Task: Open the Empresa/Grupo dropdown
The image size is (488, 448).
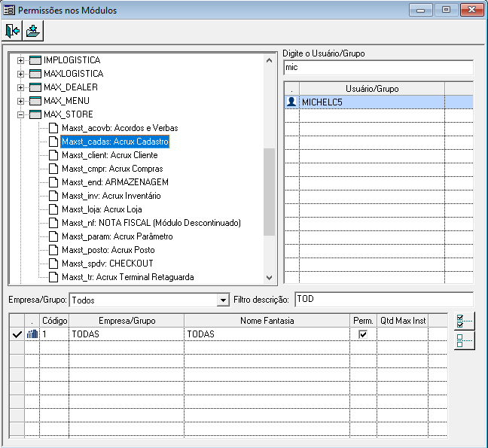Action: [223, 300]
